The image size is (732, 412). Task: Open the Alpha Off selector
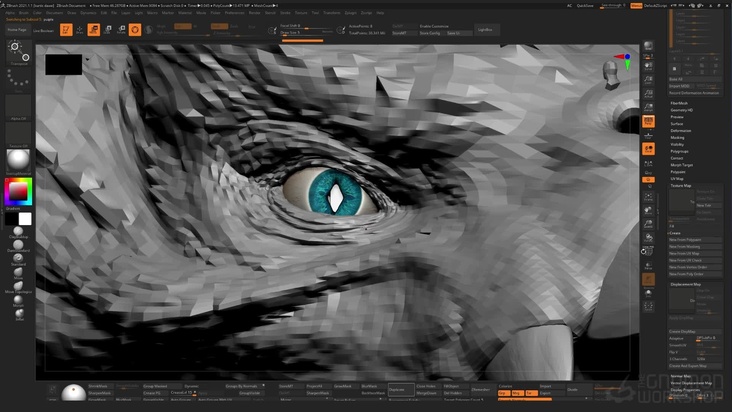(19, 107)
